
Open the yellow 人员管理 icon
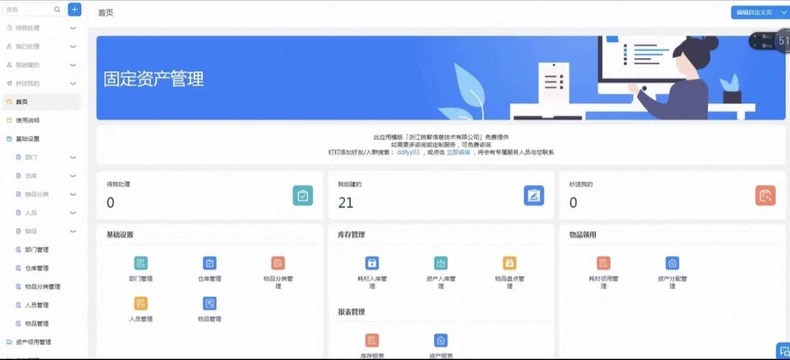(141, 303)
